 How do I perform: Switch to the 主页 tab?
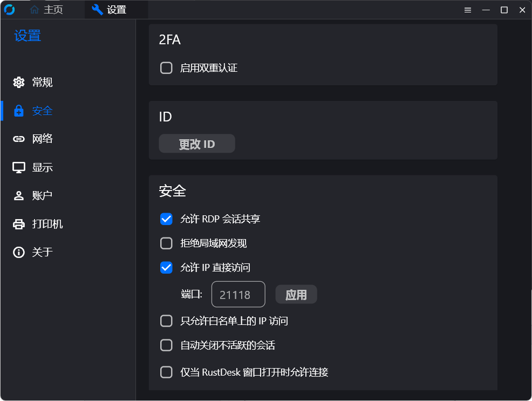click(47, 10)
